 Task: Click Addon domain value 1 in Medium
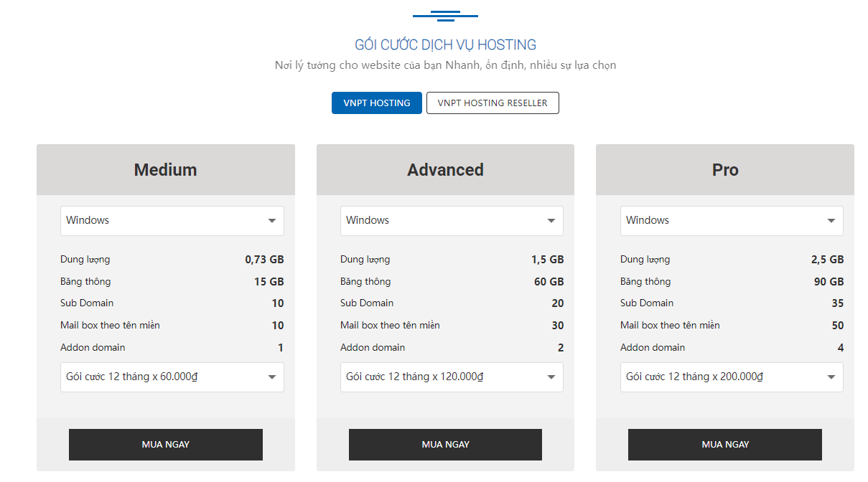[x=281, y=348]
